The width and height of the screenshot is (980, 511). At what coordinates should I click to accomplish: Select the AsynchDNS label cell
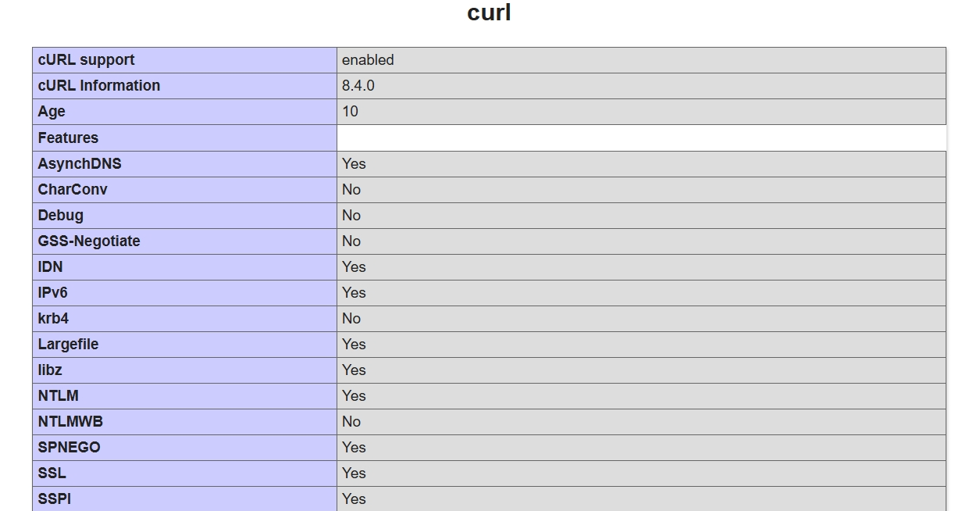tap(80, 164)
